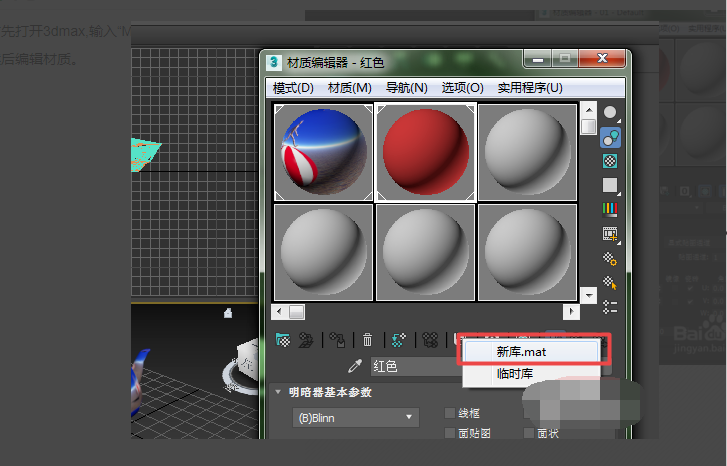This screenshot has height=466, width=727.
Task: Choose 新库.mat from the popup
Action: tap(531, 352)
